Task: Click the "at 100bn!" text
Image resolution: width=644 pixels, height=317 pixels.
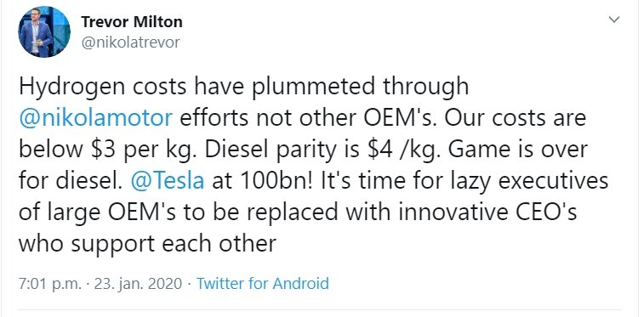Action: tap(259, 180)
